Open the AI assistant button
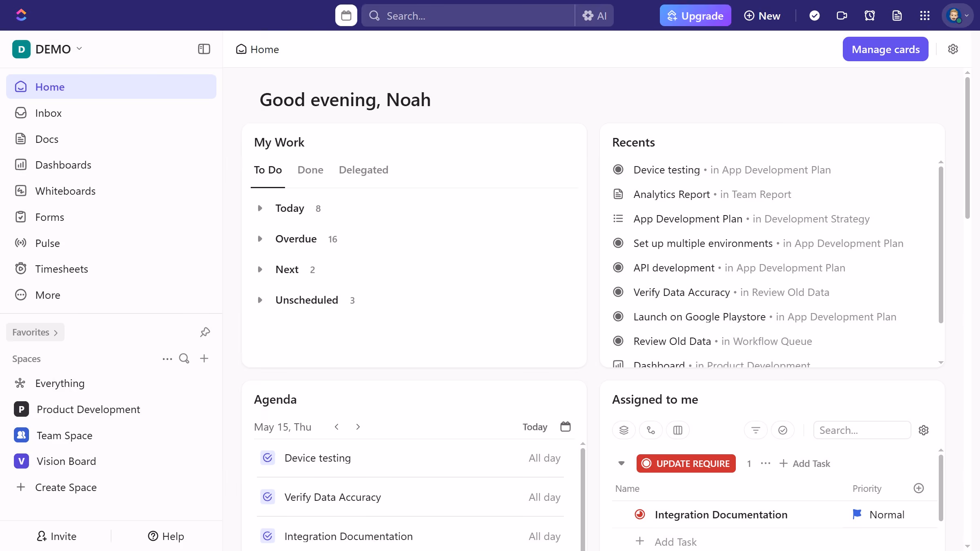This screenshot has height=551, width=980. [x=595, y=16]
